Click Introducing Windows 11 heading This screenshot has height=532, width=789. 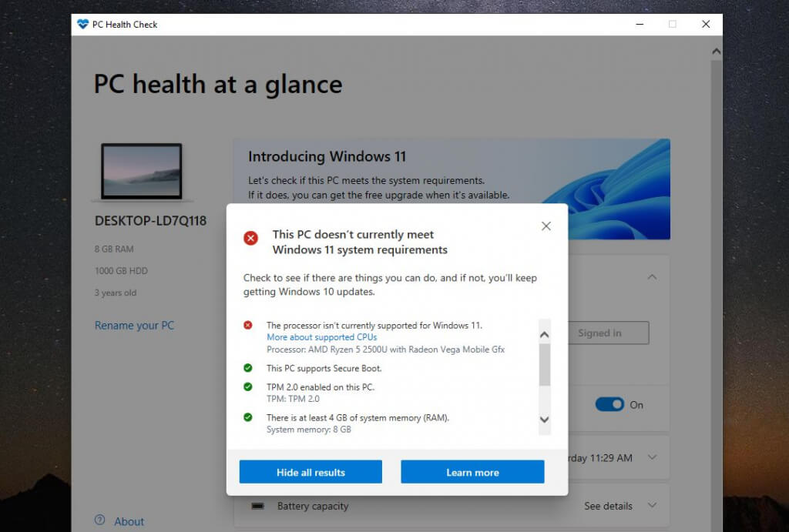[x=327, y=157]
